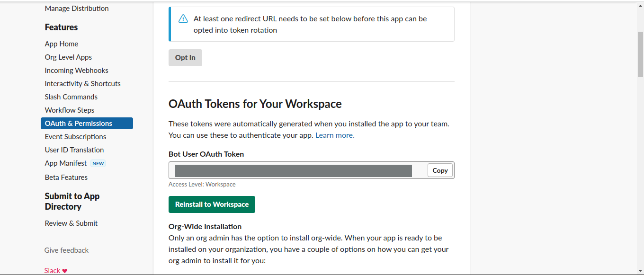Click the NEW badge beside App Manifest
This screenshot has height=275, width=644.
click(98, 163)
